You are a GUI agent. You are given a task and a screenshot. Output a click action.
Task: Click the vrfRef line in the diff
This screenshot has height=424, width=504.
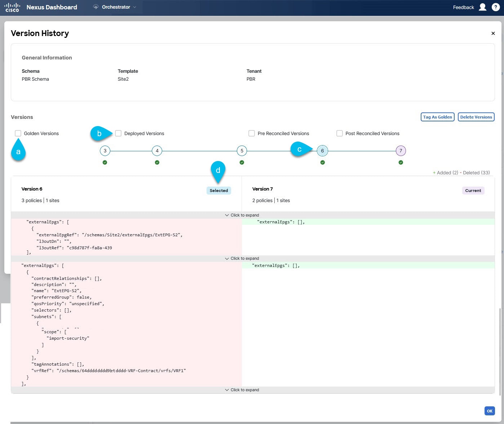(x=109, y=371)
